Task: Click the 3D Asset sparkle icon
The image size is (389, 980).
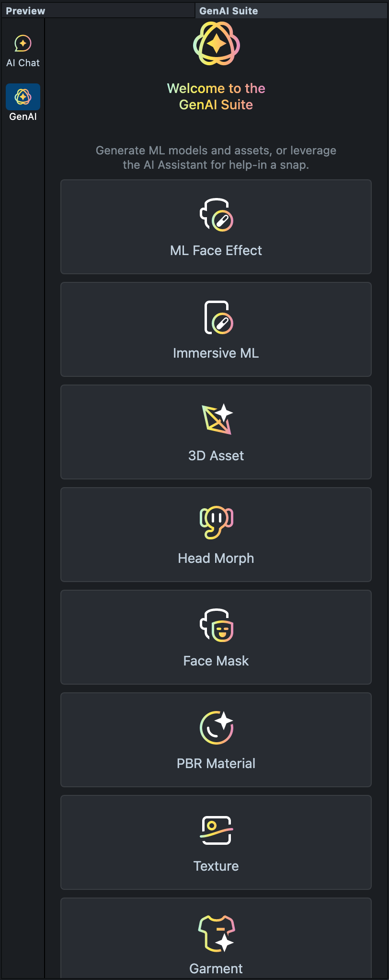Action: [217, 420]
